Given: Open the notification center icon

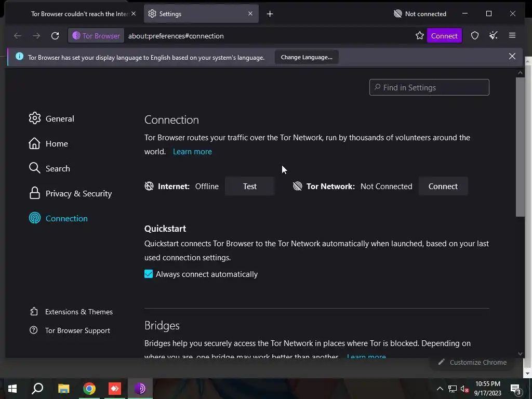Looking at the screenshot, I should 516,390.
